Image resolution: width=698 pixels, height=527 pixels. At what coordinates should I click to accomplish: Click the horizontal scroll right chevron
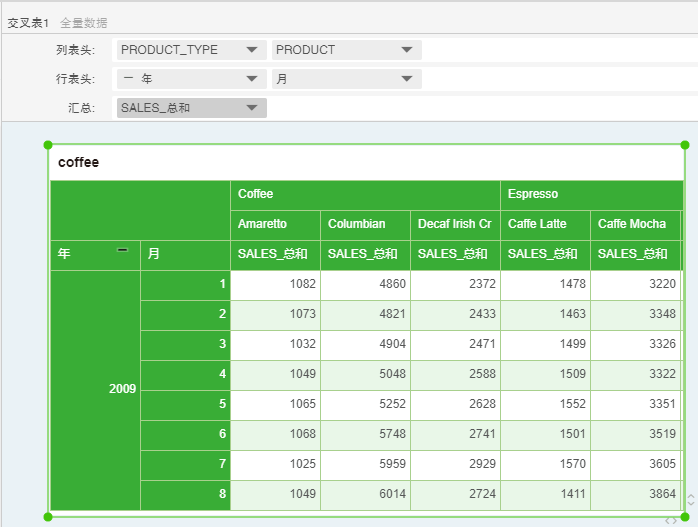(x=676, y=521)
